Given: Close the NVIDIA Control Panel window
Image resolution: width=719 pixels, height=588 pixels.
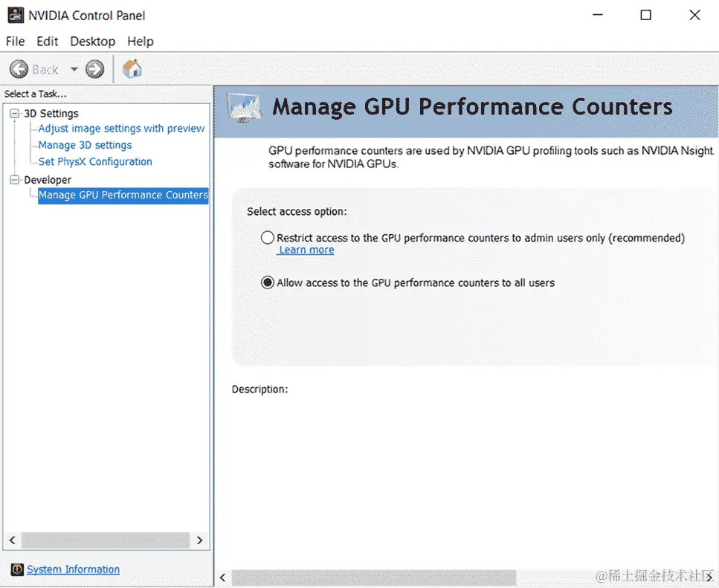Looking at the screenshot, I should 694,15.
